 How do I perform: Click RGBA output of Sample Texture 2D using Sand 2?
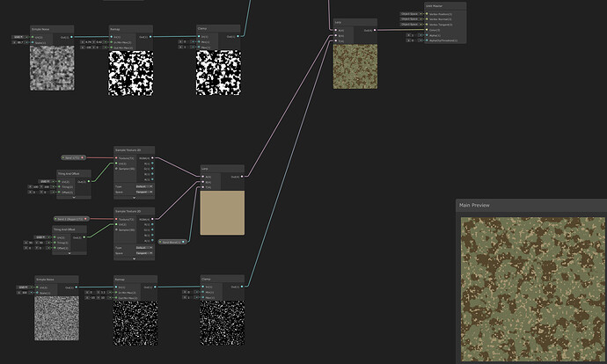tap(152, 219)
